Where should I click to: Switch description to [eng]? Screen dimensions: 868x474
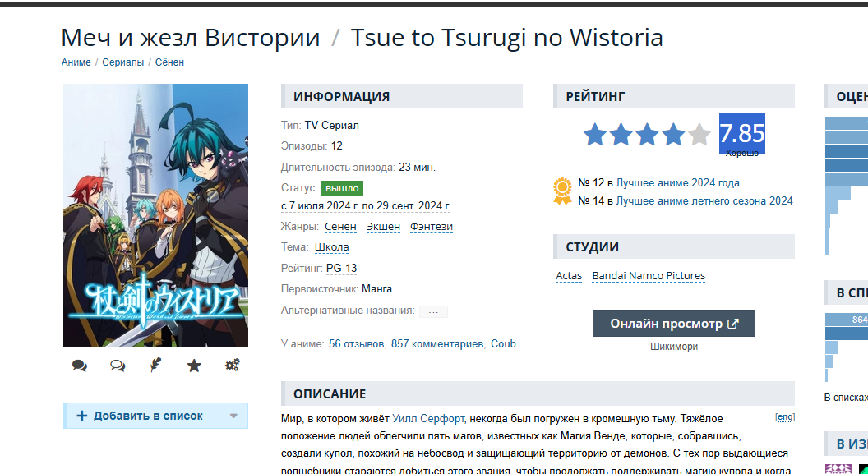point(785,417)
